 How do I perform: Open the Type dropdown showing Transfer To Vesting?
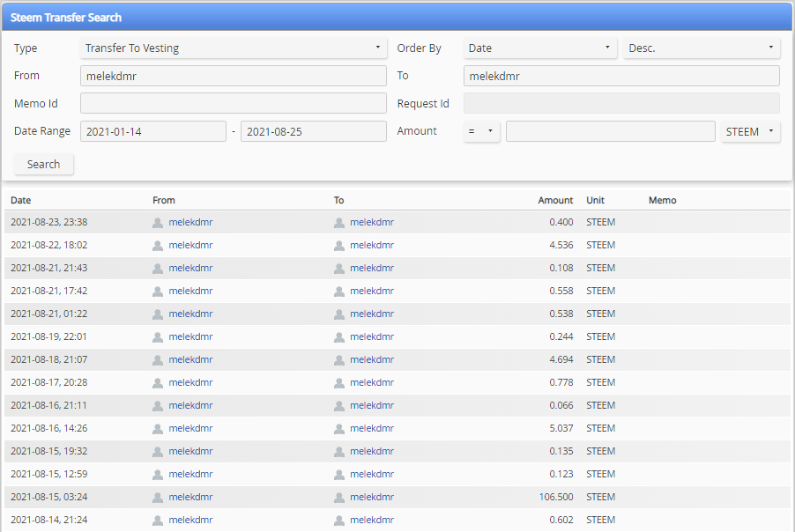(234, 48)
